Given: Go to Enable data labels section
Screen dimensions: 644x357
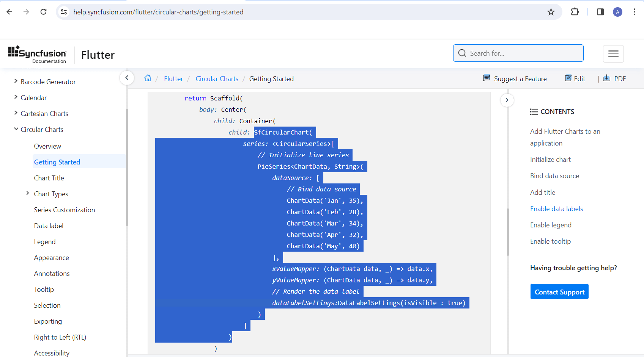Looking at the screenshot, I should pos(556,209).
